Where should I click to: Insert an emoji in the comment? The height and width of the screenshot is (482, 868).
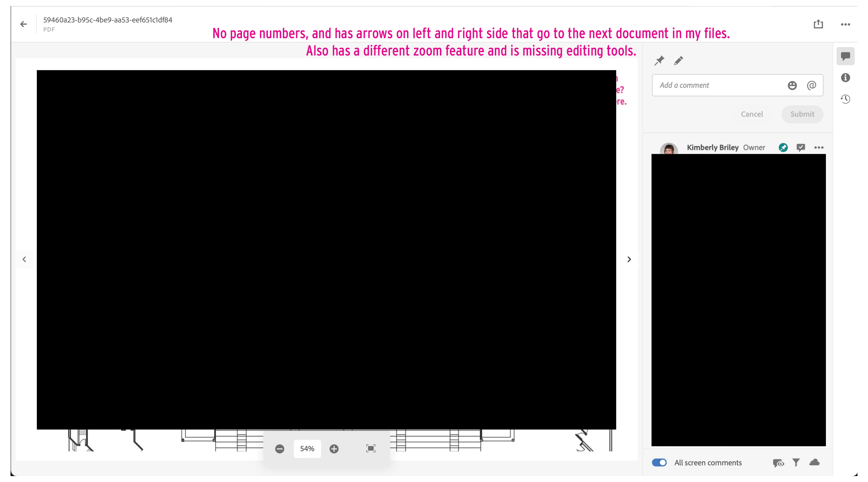click(x=792, y=85)
